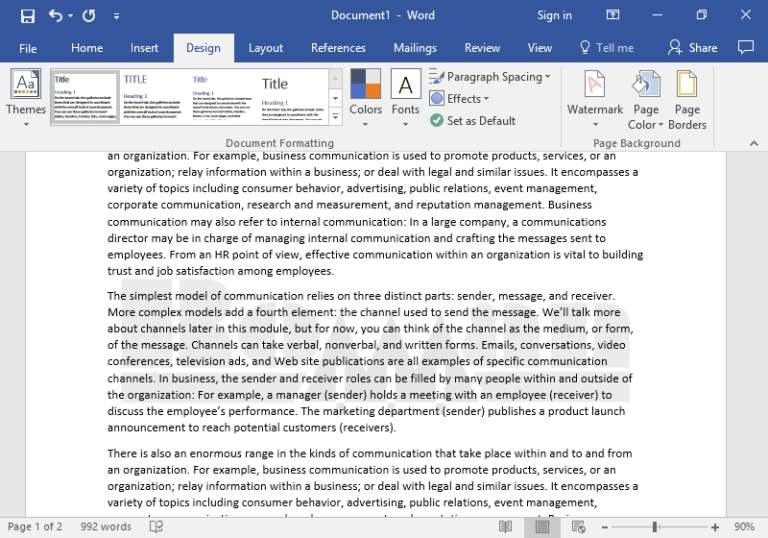This screenshot has width=768, height=538.
Task: Open Customize Quick Access Toolbar dropdown
Action: (117, 16)
